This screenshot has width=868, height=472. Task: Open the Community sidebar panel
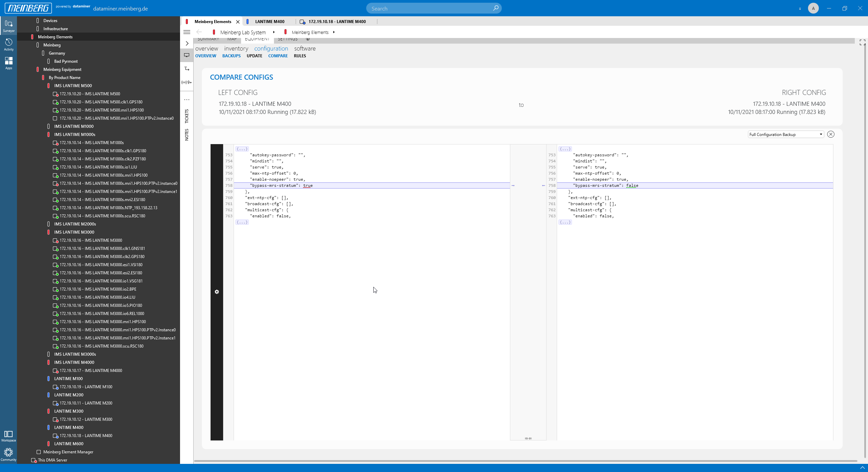(8, 454)
